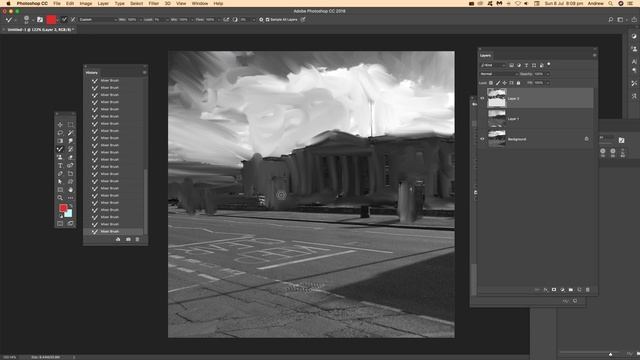This screenshot has width=640, height=360.
Task: Select the Clone Stamp tool
Action: click(x=60, y=157)
